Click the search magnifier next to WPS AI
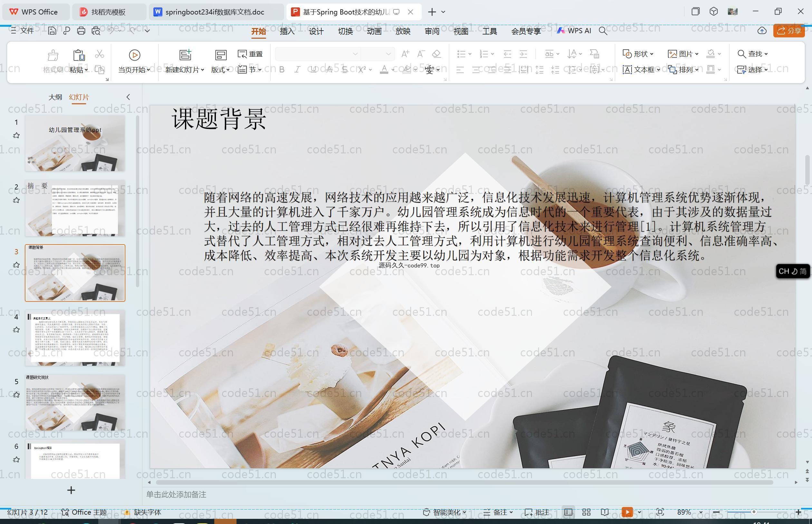Image resolution: width=812 pixels, height=524 pixels. click(603, 31)
